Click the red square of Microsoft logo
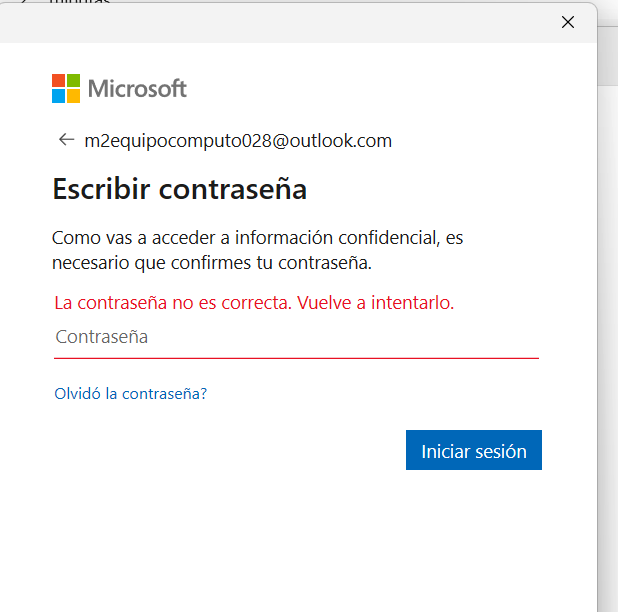This screenshot has width=618, height=612. click(58, 80)
